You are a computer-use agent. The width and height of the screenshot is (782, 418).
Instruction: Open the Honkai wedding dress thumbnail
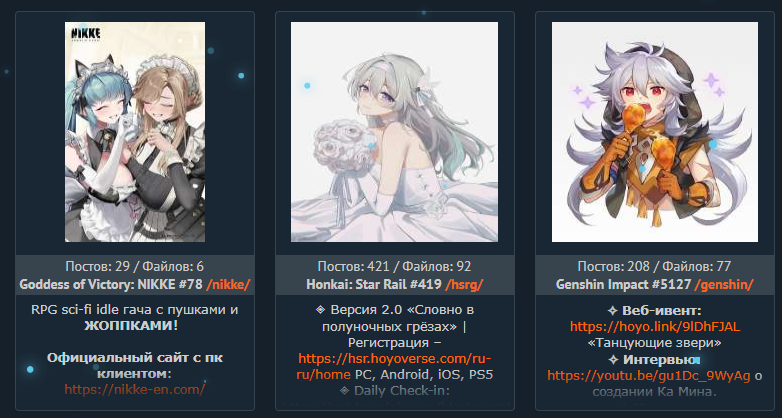(x=394, y=132)
